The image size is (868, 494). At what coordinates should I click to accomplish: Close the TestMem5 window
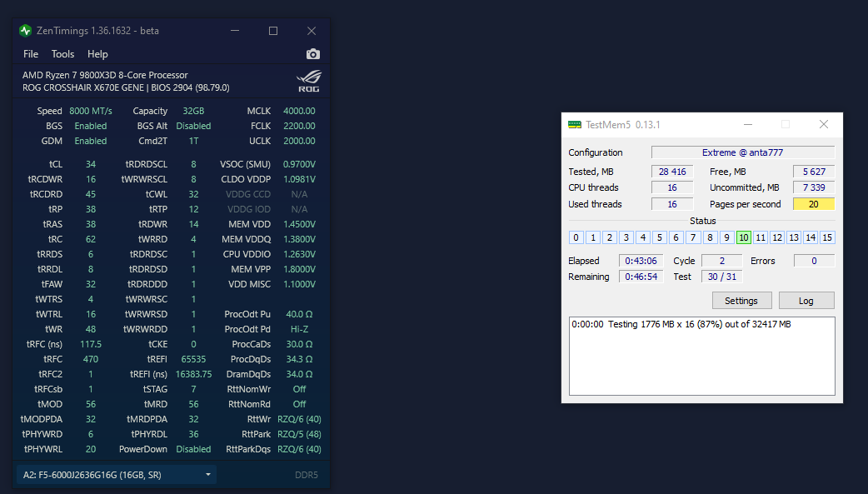click(x=823, y=125)
